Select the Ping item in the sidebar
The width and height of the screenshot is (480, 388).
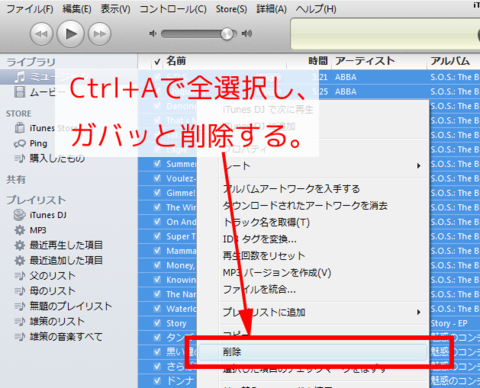(x=38, y=144)
